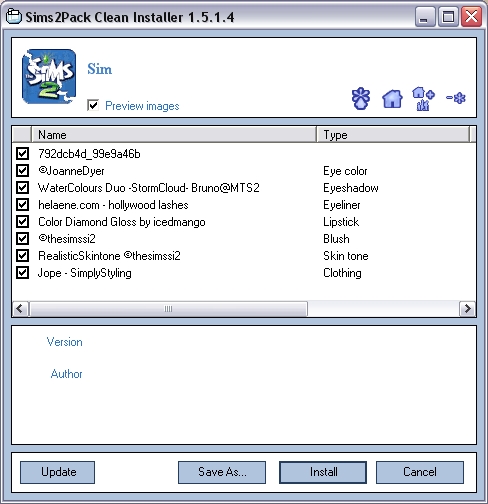Image resolution: width=488 pixels, height=504 pixels.
Task: Uncheck the 792dcb4d_99e9a46b item
Action: [x=23, y=154]
